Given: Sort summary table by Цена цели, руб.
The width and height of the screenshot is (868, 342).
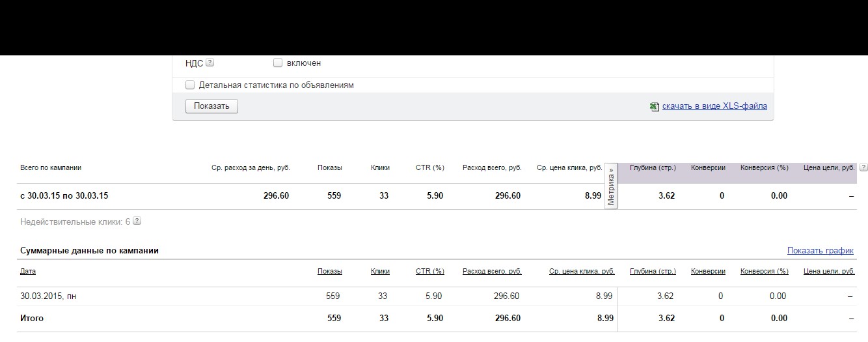Looking at the screenshot, I should click(x=829, y=272).
